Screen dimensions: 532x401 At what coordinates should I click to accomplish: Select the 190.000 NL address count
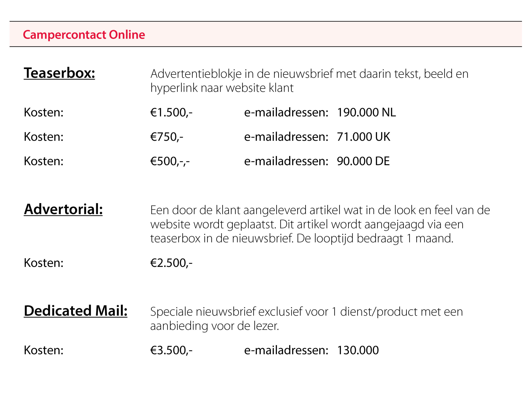pos(366,112)
